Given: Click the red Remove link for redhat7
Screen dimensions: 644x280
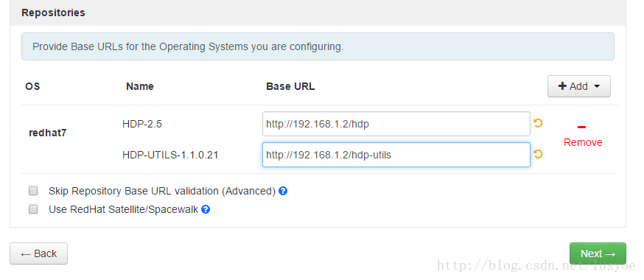Looking at the screenshot, I should 583,142.
